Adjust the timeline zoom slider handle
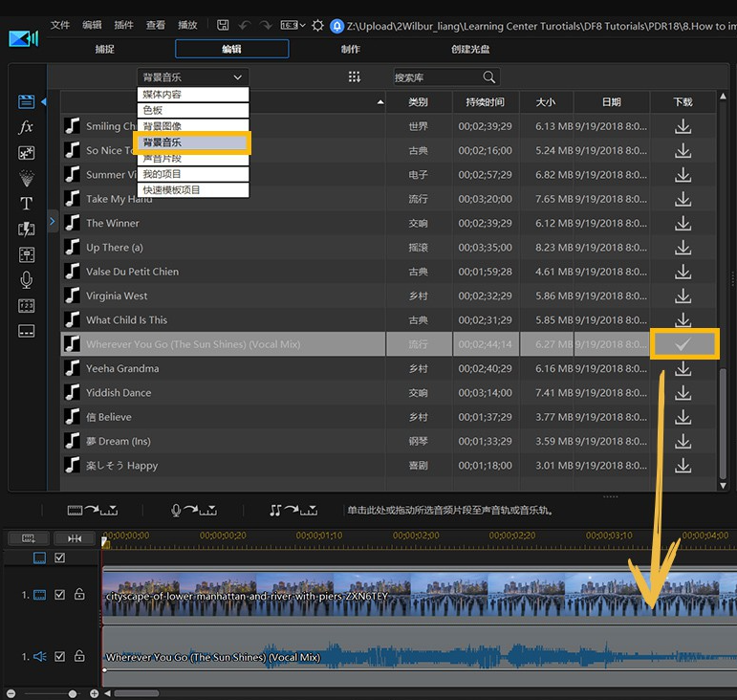The image size is (737, 700). (x=73, y=694)
